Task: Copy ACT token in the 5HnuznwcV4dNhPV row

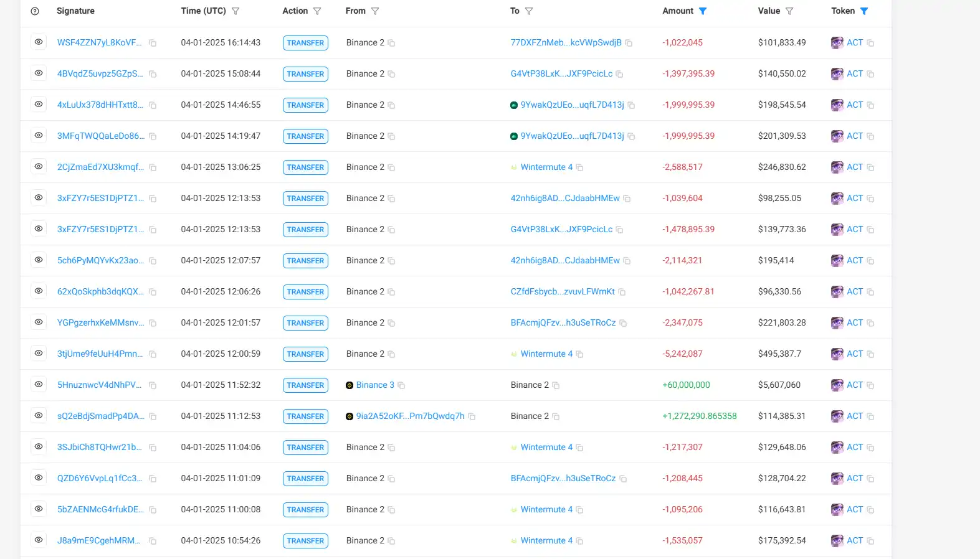Action: (870, 385)
